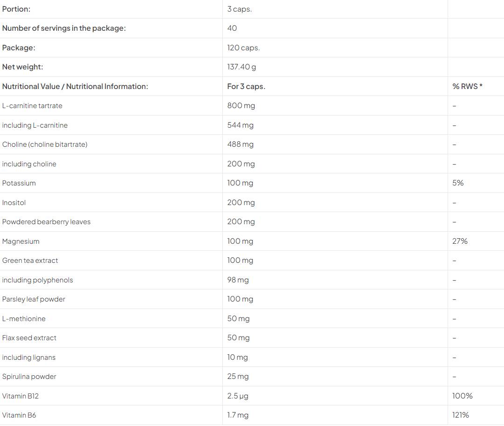Click the 'Flax seed extract' row label
This screenshot has width=504, height=426.
coord(29,338)
